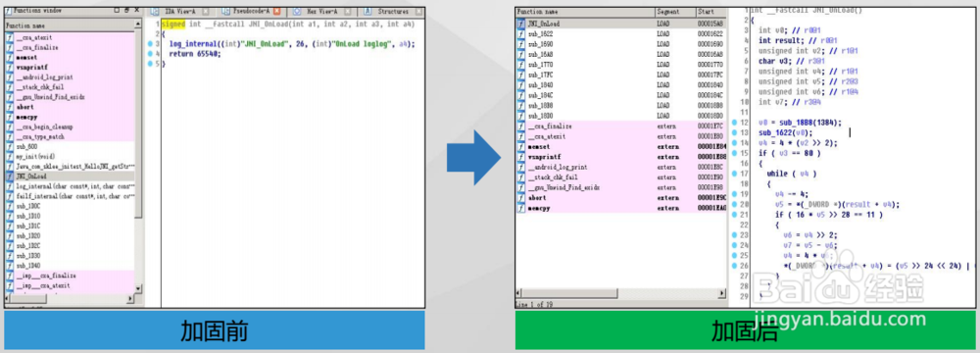The width and height of the screenshot is (980, 353).
Task: Sort by Segment column header
Action: [x=674, y=12]
